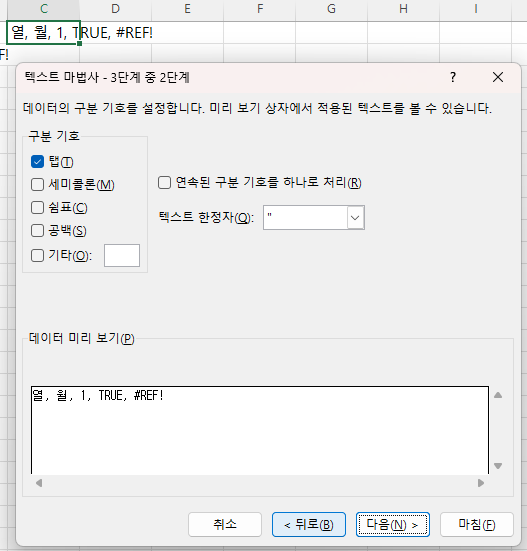
Task: Click preview text 열, 월, 1, TRUE, #REF!
Action: pyautogui.click(x=98, y=396)
